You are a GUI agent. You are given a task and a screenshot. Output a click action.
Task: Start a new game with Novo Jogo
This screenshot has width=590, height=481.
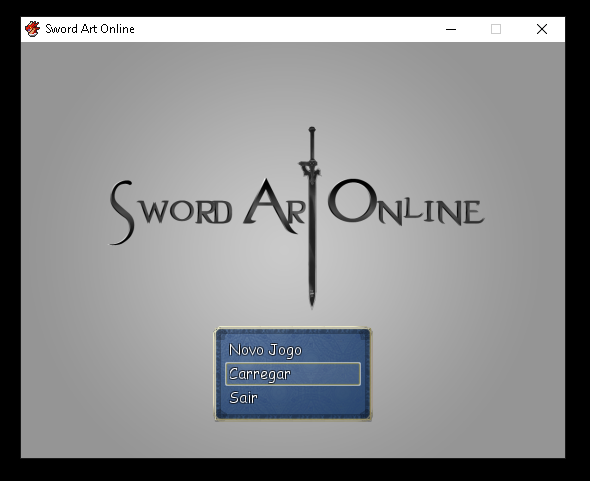point(293,350)
